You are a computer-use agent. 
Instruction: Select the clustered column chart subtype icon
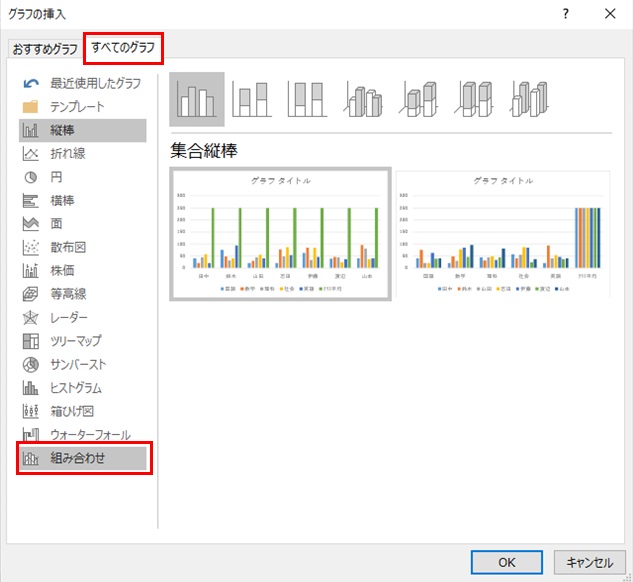click(197, 99)
